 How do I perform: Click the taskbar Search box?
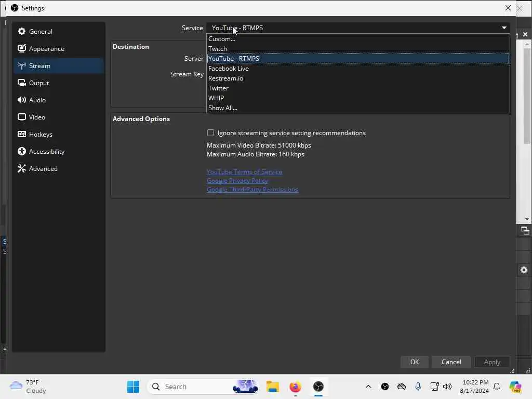203,387
